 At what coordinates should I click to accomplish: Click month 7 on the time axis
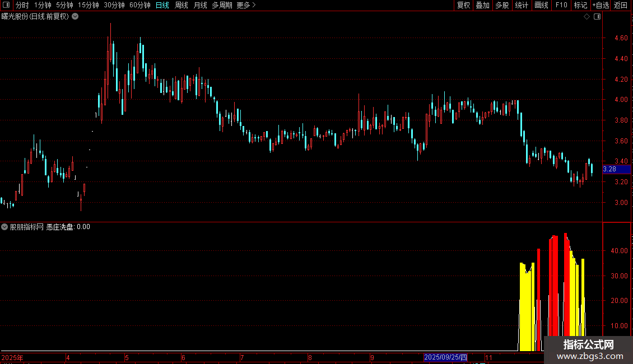click(x=242, y=357)
